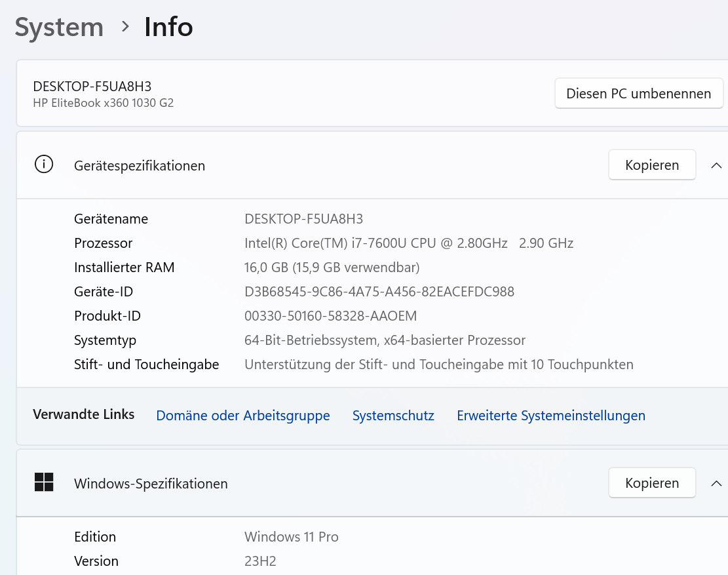Click the Gerätespezifikationen section heading
Image resolution: width=728 pixels, height=575 pixels.
(x=140, y=166)
